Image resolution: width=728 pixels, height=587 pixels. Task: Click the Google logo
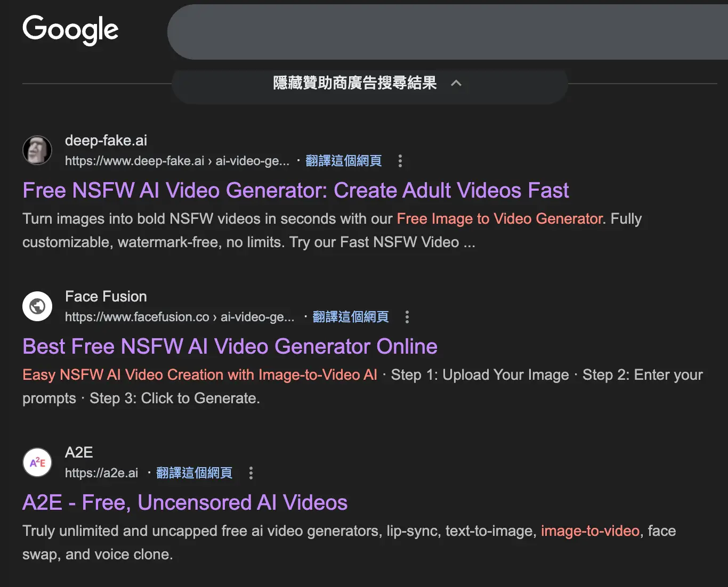coord(70,29)
